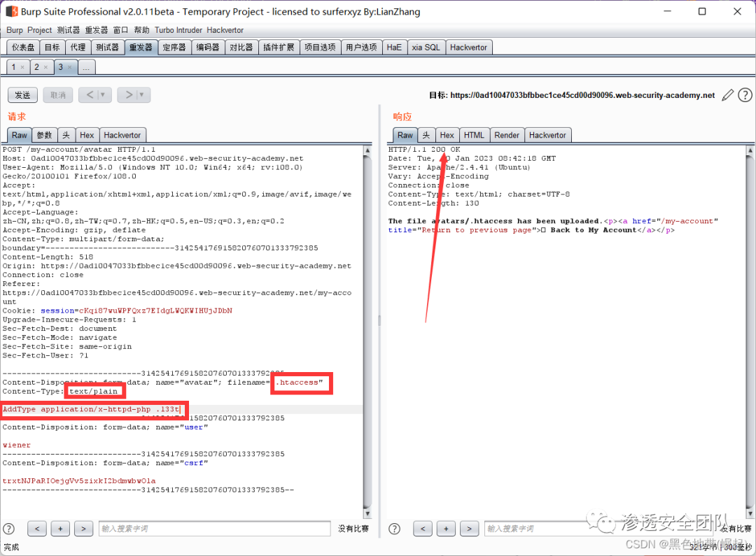Go to next match in request search
The image size is (756, 556).
(x=83, y=529)
